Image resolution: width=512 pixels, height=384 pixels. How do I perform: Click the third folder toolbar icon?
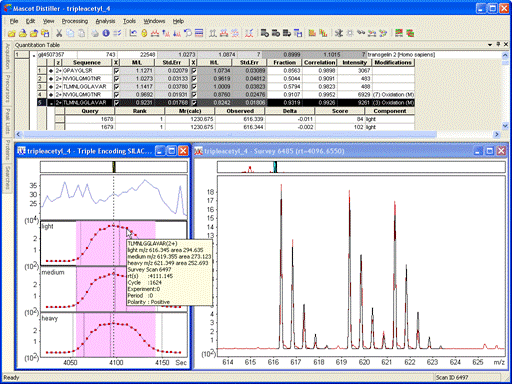click(34, 33)
